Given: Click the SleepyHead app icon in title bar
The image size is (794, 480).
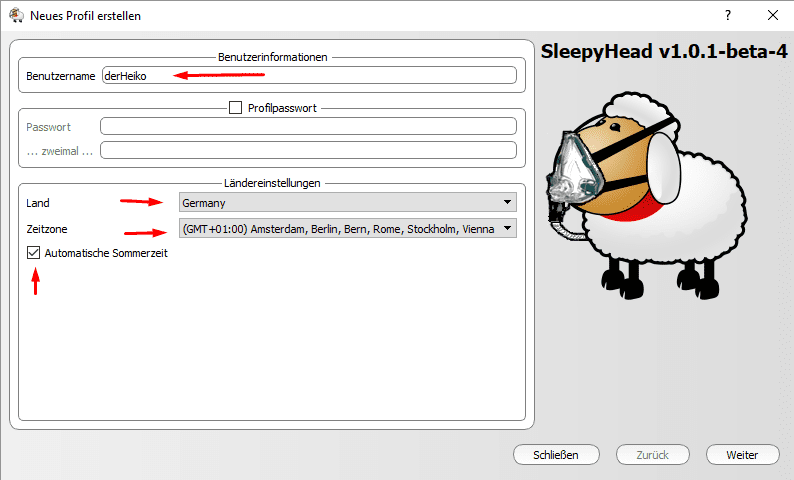Looking at the screenshot, I should (x=15, y=16).
